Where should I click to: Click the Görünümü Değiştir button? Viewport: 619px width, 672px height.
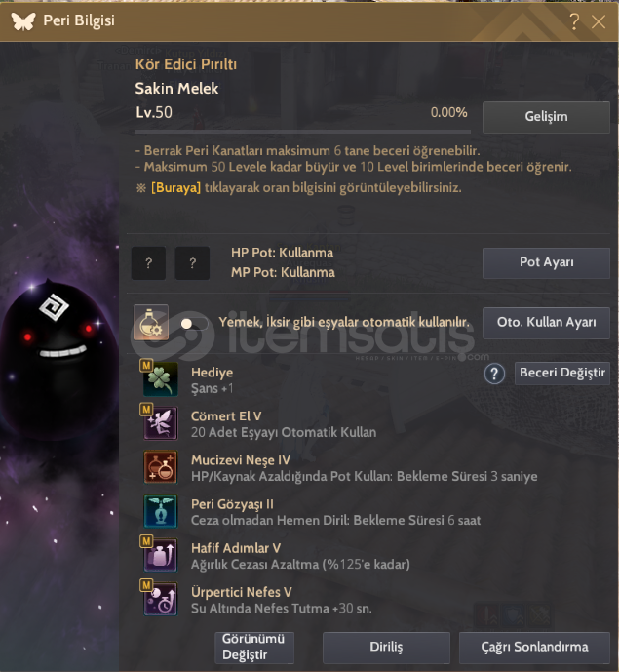254,648
